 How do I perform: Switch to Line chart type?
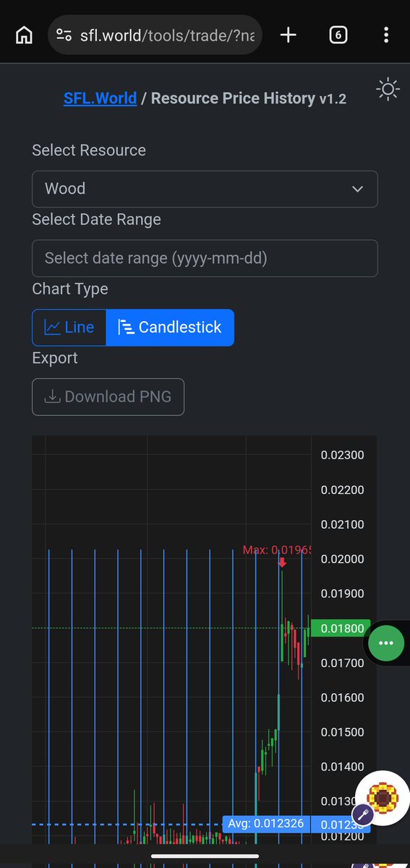point(69,328)
